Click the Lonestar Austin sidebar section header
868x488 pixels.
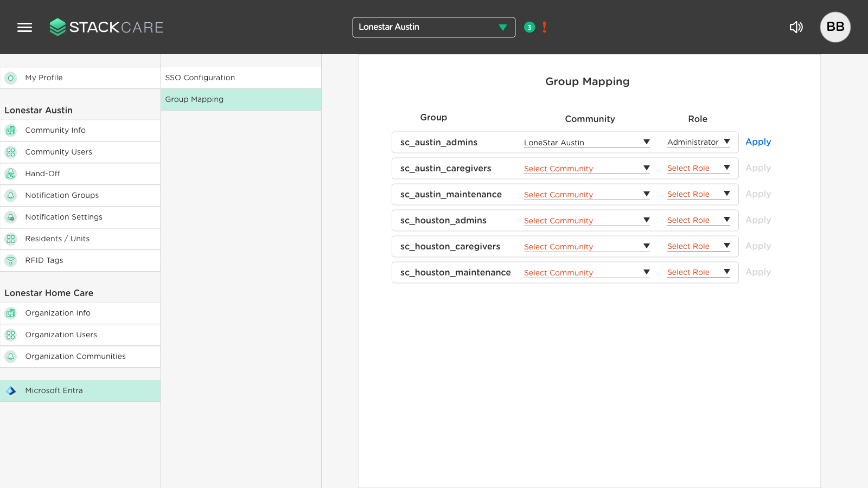(39, 111)
